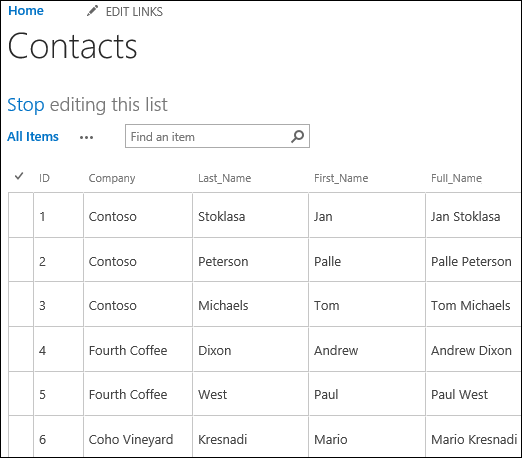Open the First_Name column header menu
This screenshot has height=458, width=522.
pos(341,178)
